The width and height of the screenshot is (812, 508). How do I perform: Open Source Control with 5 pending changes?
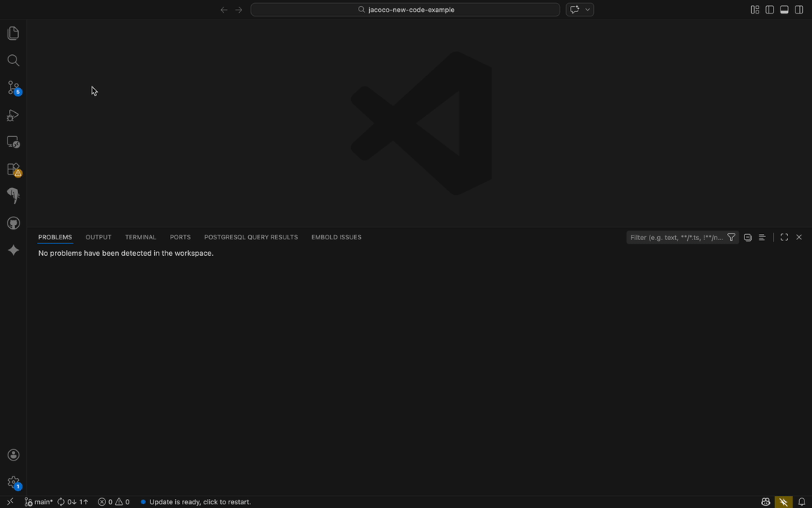click(13, 87)
